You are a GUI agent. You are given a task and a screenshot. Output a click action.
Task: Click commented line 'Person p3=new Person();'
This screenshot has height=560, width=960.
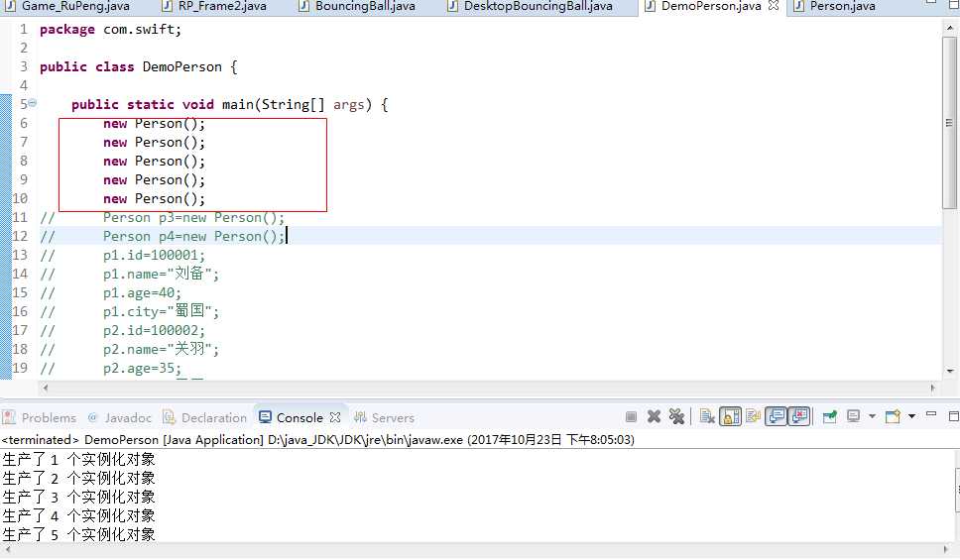(x=193, y=218)
